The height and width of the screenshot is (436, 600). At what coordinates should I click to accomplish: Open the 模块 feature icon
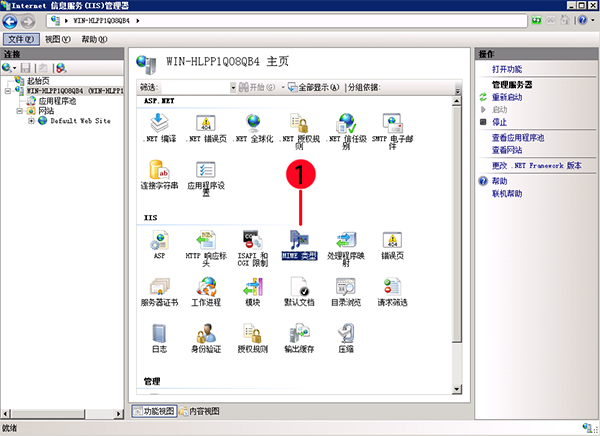pos(253,292)
